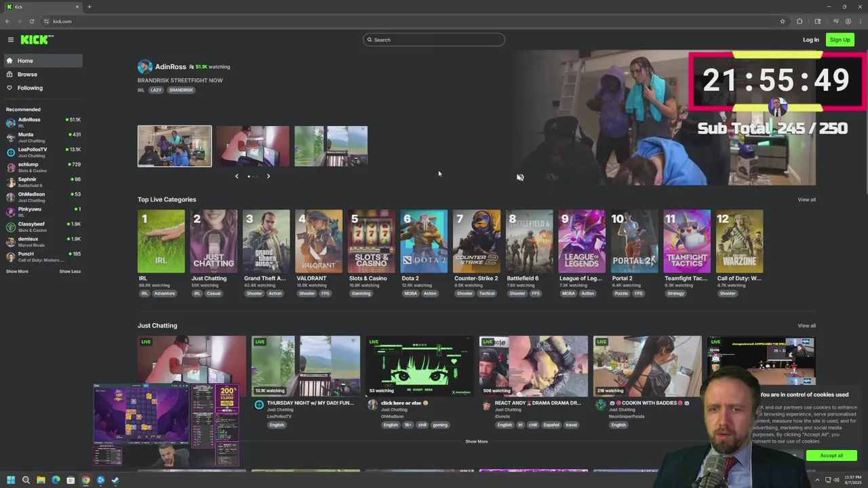Click the Search input field
The width and height of the screenshot is (868, 488).
(434, 40)
